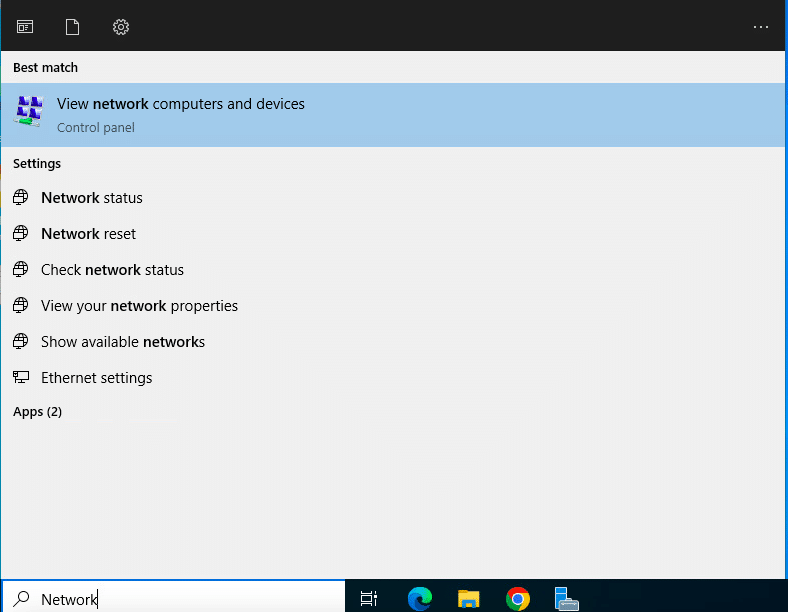The height and width of the screenshot is (612, 788).
Task: Click globe icon beside Show available networks
Action: (x=21, y=341)
